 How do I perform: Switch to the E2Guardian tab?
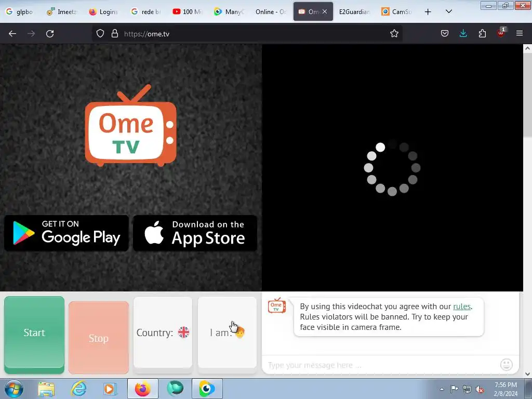coord(354,11)
